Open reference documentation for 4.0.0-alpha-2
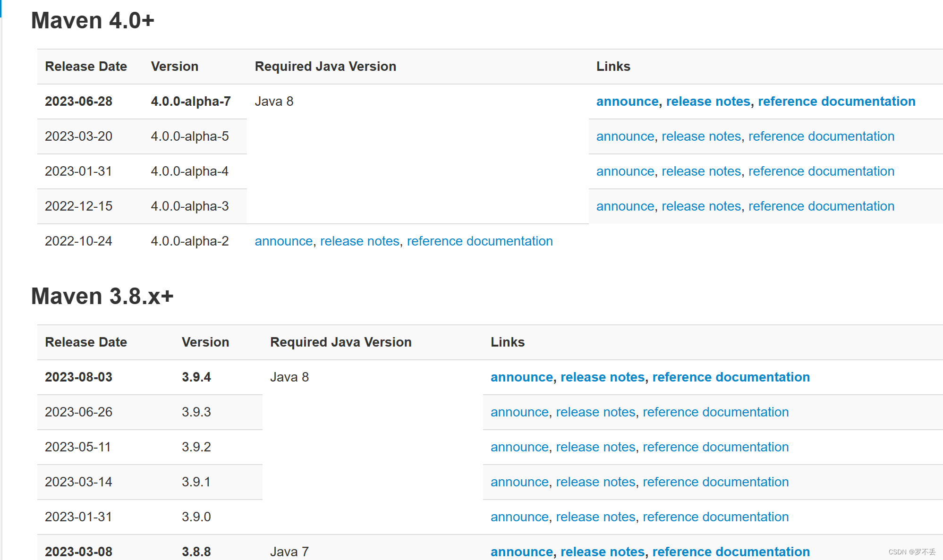Viewport: 943px width, 560px height. [479, 241]
